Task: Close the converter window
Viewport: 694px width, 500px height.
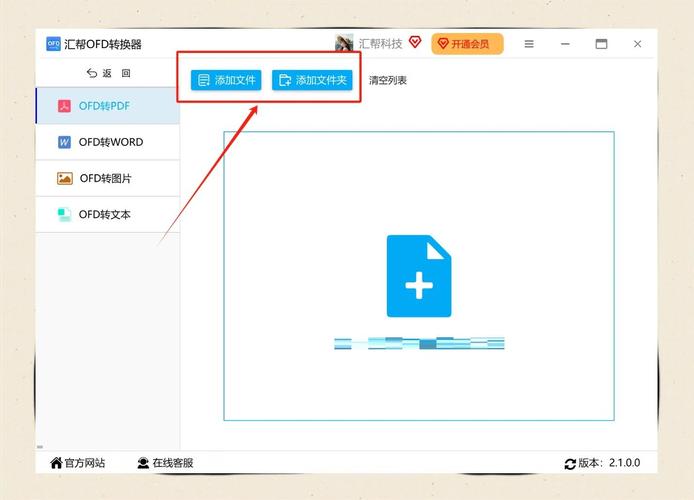Action: 637,44
